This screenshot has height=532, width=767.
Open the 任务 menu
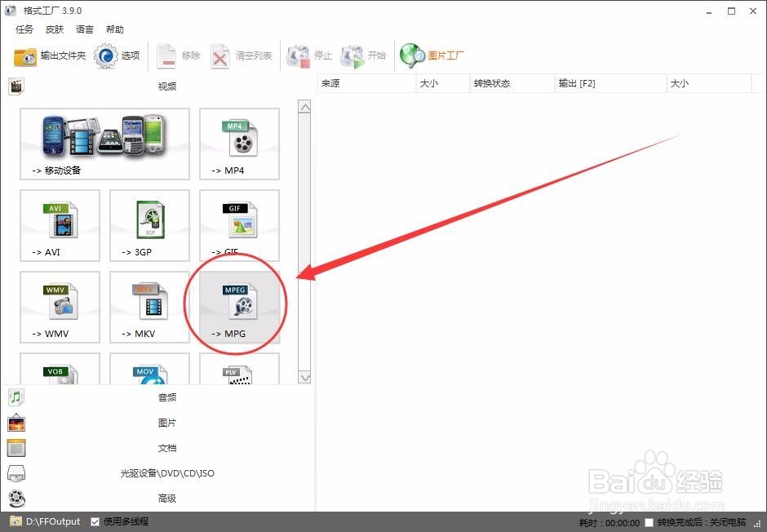click(x=24, y=29)
